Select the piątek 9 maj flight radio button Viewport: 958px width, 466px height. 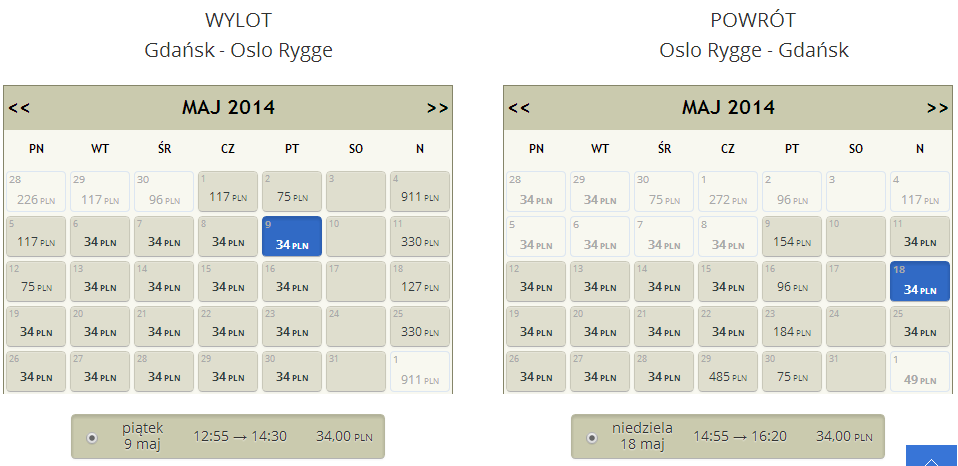click(92, 438)
